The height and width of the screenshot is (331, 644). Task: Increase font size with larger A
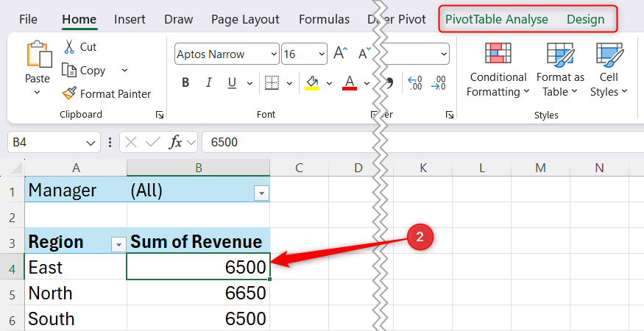coord(340,54)
